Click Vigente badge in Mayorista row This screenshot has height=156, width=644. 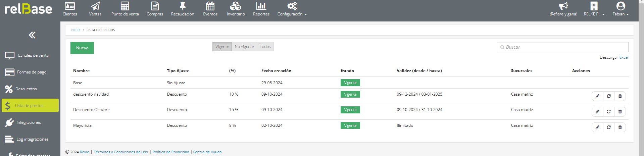click(350, 125)
